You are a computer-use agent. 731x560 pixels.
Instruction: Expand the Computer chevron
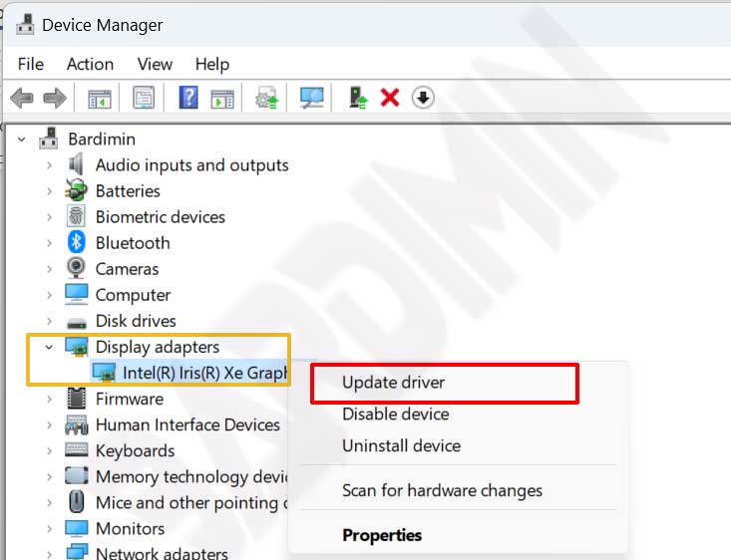coord(49,295)
